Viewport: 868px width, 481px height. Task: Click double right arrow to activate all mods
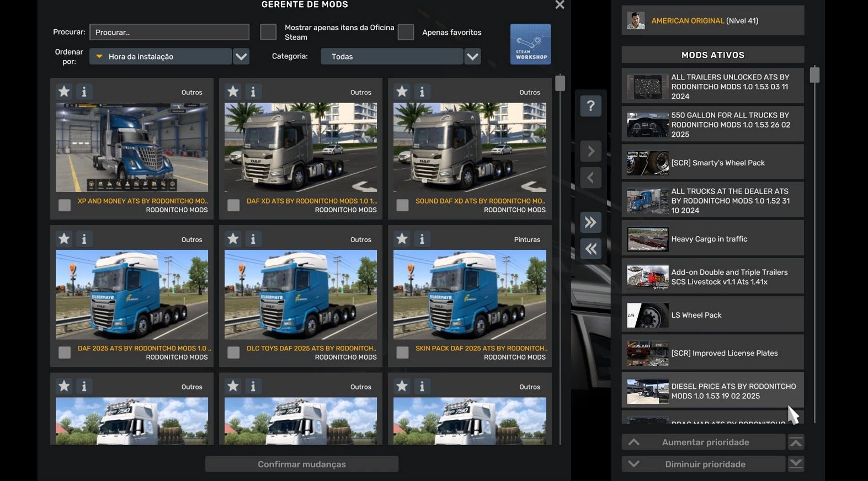tap(590, 222)
